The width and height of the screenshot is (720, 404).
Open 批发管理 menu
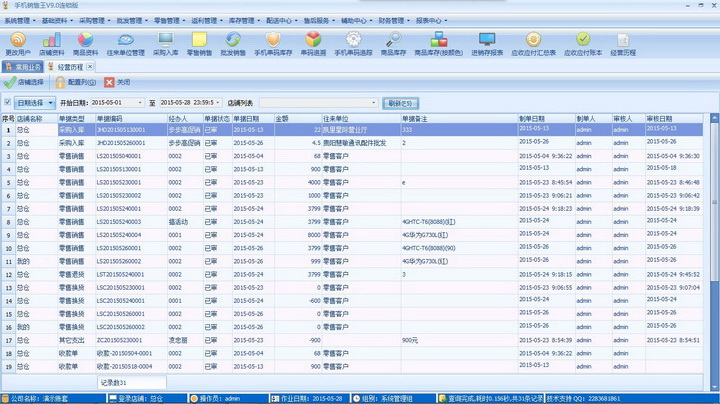132,21
